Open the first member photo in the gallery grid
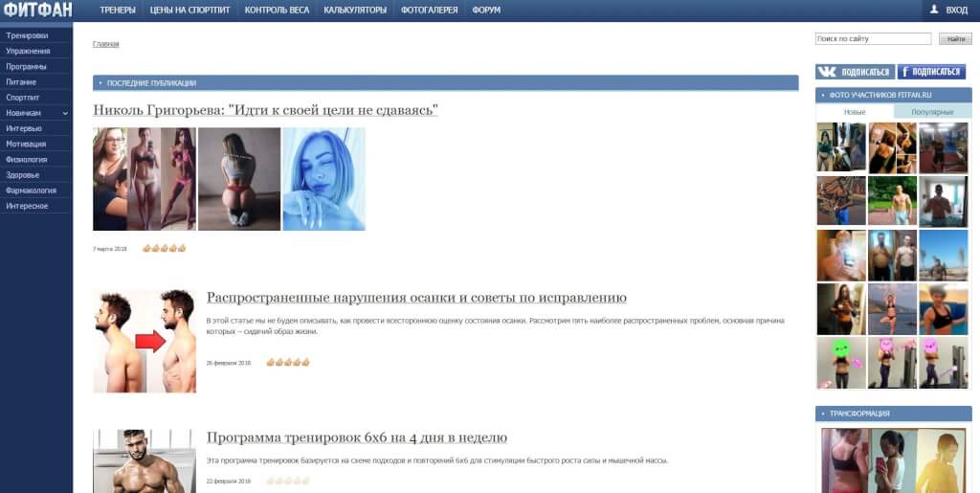980x493 pixels. point(840,147)
